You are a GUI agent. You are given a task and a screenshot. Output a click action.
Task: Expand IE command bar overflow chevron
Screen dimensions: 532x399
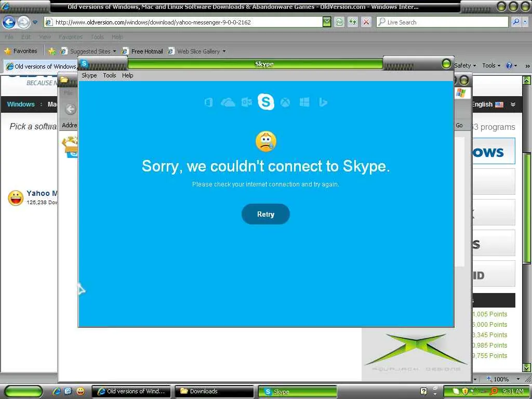pos(527,66)
